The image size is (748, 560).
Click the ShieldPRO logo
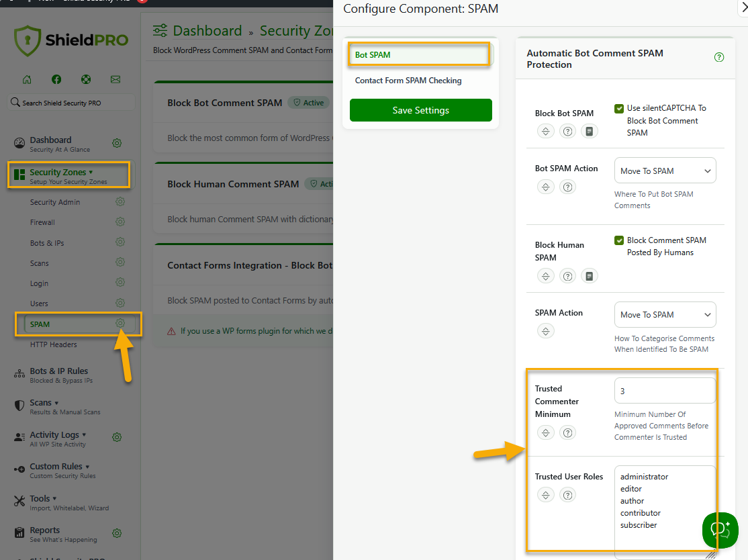coord(71,40)
